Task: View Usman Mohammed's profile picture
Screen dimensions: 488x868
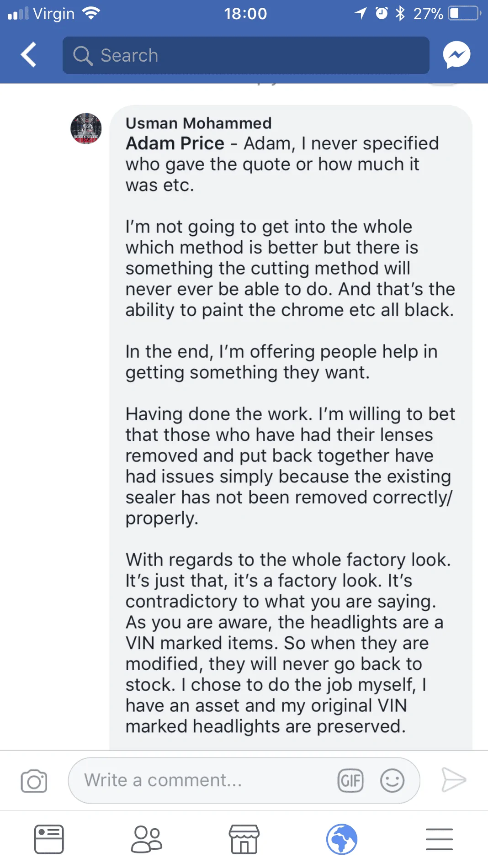Action: [86, 128]
